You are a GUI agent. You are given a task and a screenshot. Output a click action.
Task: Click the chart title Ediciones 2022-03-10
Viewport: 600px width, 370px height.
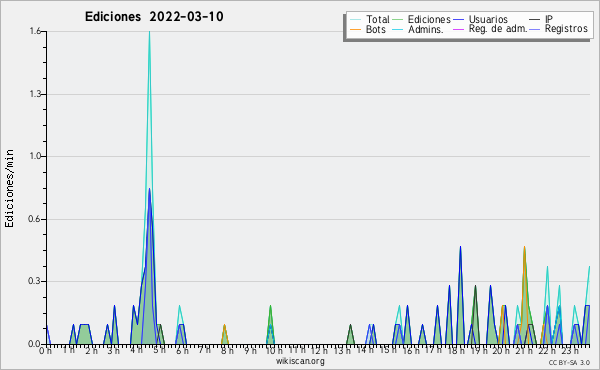click(154, 16)
